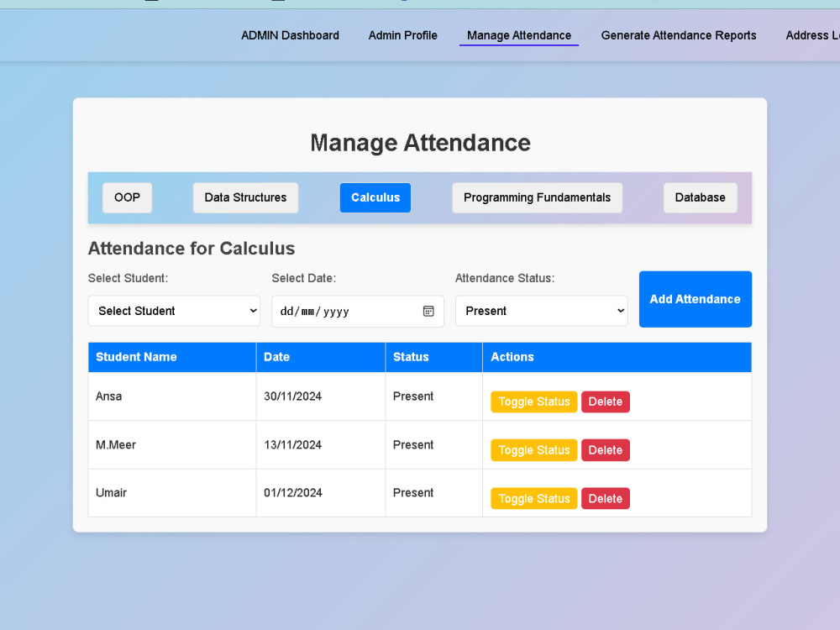
Task: Click the Status column header
Action: pos(434,357)
